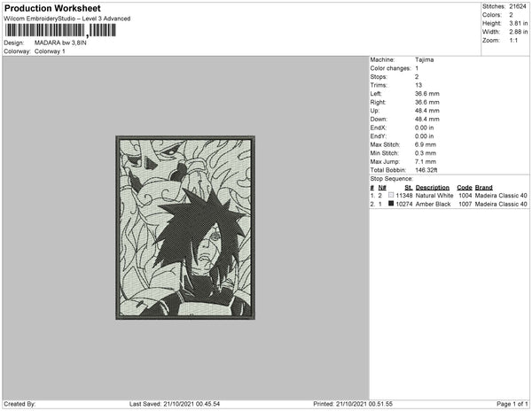
Task: Click the 'Description' column header
Action: 433,188
